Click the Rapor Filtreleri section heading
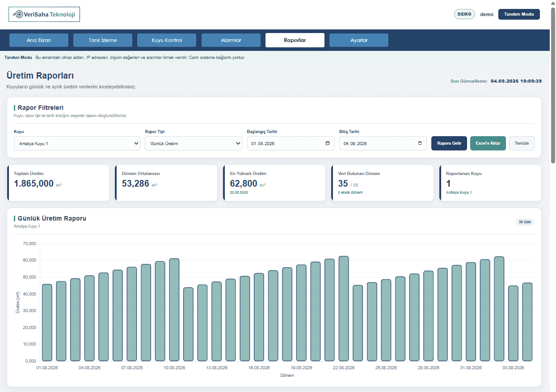 (40, 108)
